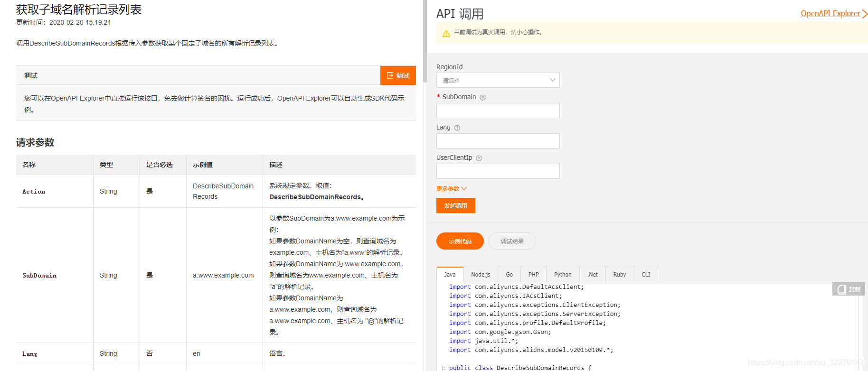The image size is (868, 371).
Task: Select the 调试结果 debug result tab
Action: [x=512, y=241]
